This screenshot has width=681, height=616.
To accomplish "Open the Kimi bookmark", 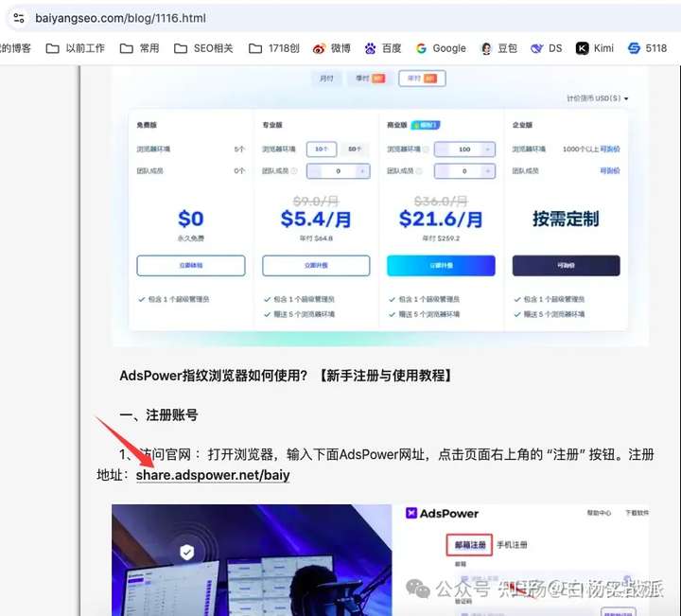I will tap(595, 48).
